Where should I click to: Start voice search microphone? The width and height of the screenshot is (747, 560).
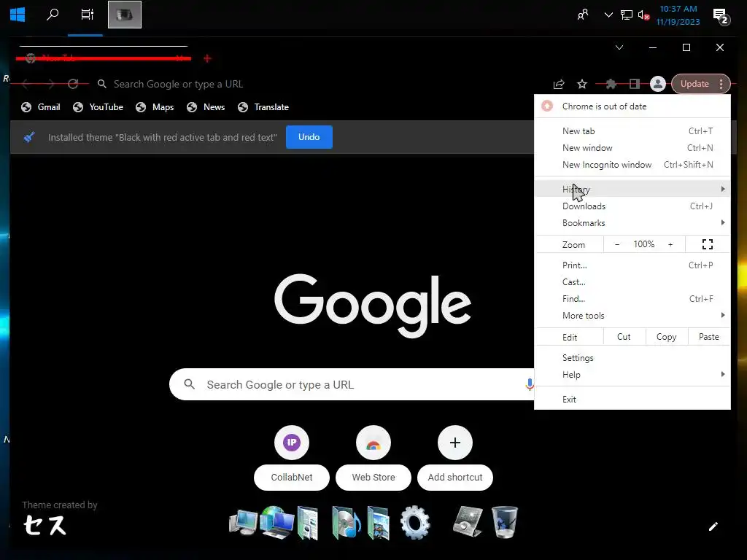(530, 384)
